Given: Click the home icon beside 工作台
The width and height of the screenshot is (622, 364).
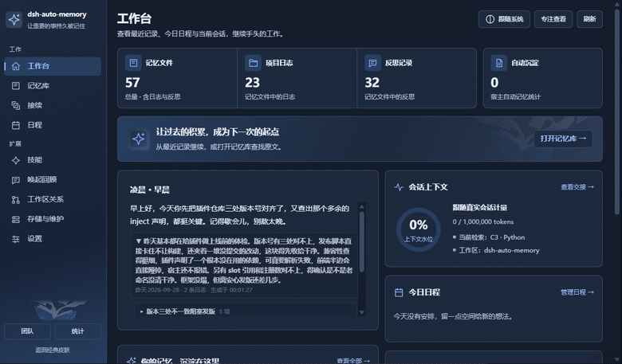Looking at the screenshot, I should click(16, 66).
